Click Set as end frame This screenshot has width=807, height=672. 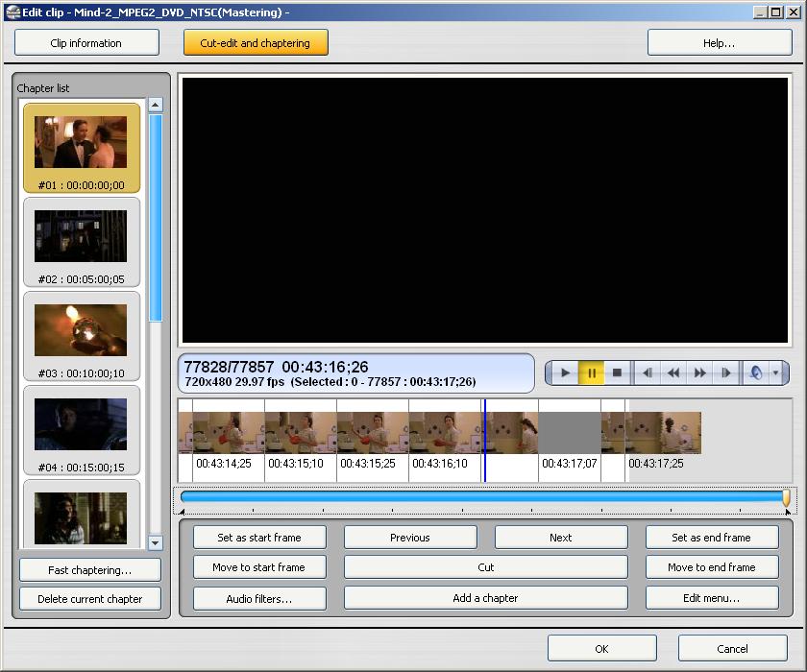pyautogui.click(x=712, y=538)
